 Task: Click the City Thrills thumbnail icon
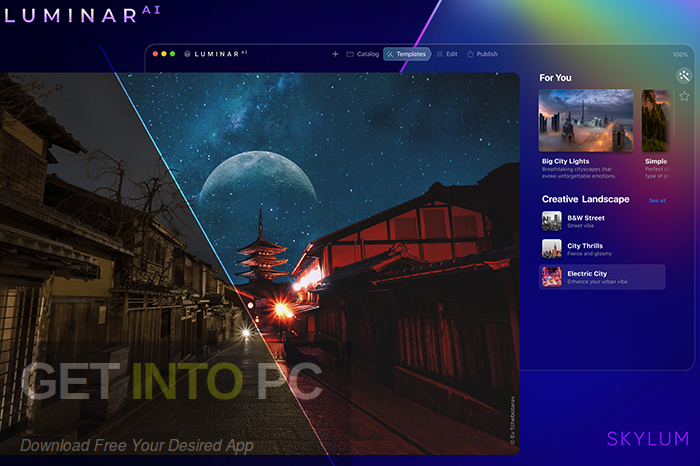(x=552, y=249)
